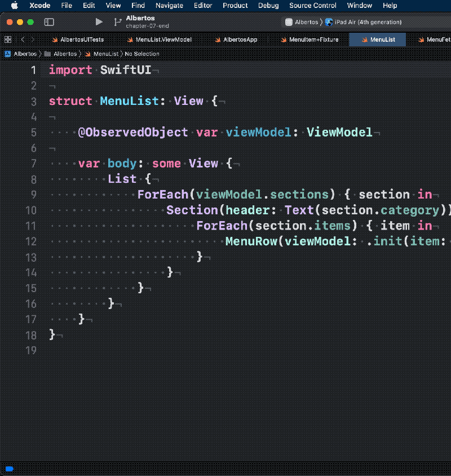Click the Albertos app icon in the scheme selector
451x476 pixels.
point(290,21)
